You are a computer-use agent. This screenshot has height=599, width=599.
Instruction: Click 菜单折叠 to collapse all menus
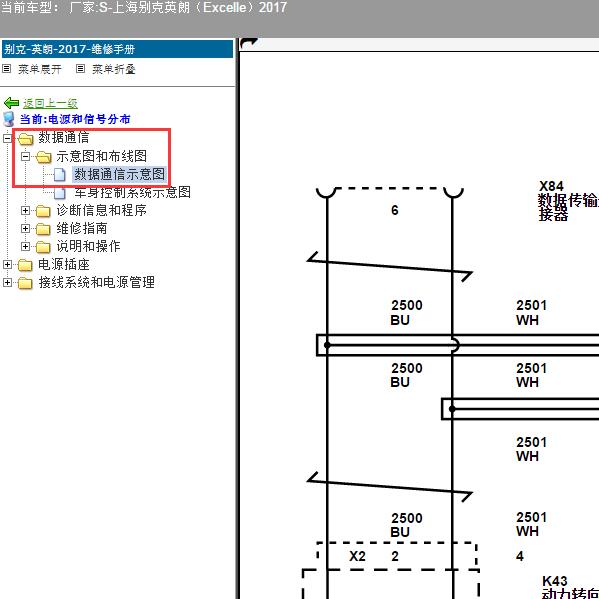tap(114, 69)
